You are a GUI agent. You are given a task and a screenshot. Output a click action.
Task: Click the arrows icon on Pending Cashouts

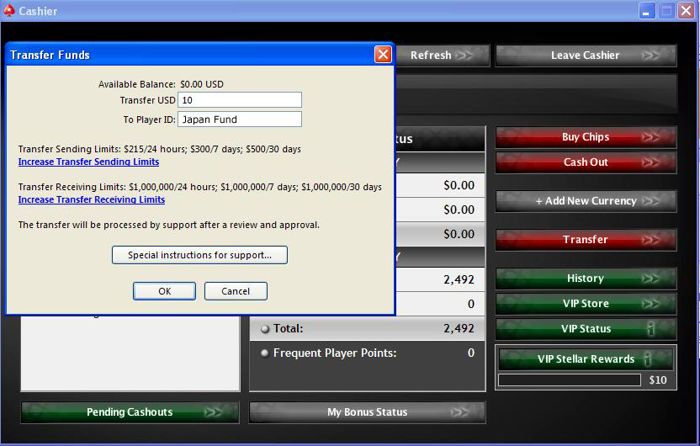[213, 412]
